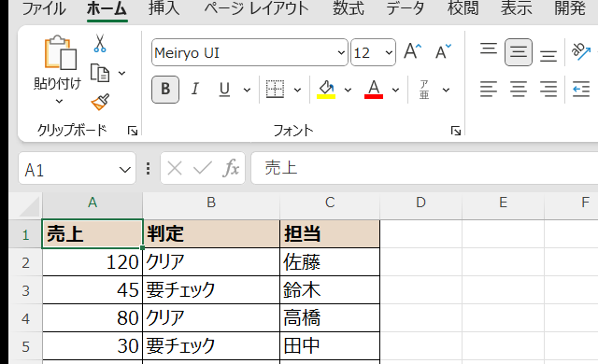Select the cell containing 120
This screenshot has height=364, width=598.
pyautogui.click(x=93, y=262)
